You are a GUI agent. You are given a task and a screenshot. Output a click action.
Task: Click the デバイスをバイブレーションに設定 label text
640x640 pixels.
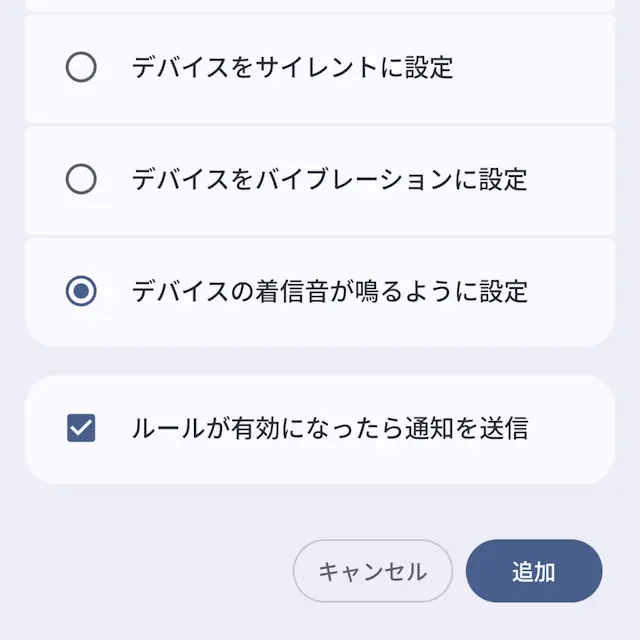[329, 180]
